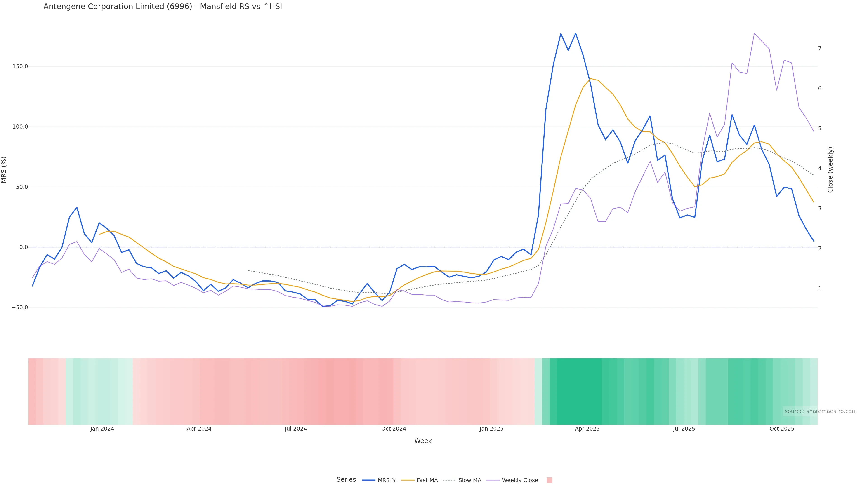The height and width of the screenshot is (488, 868).
Task: Click the dashed Slow MA legend line icon
Action: 449,480
